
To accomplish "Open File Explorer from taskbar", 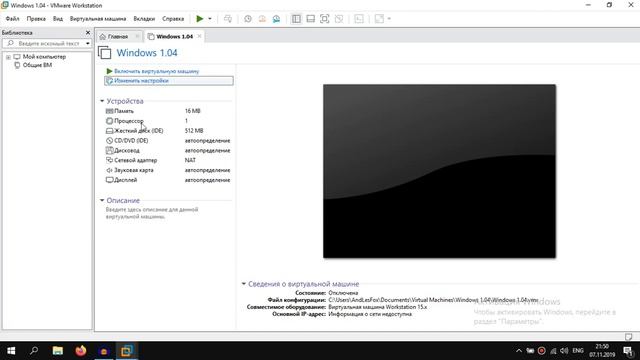I will pos(58,351).
